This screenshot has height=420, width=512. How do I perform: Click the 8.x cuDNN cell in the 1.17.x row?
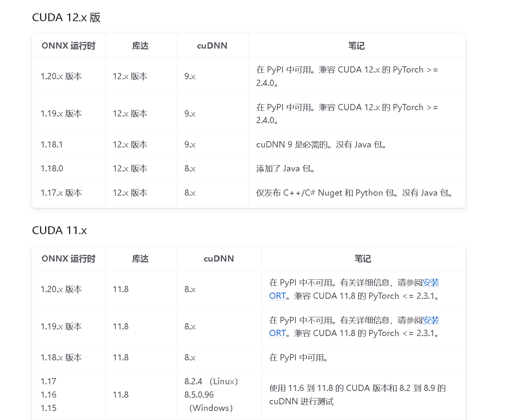click(x=190, y=193)
